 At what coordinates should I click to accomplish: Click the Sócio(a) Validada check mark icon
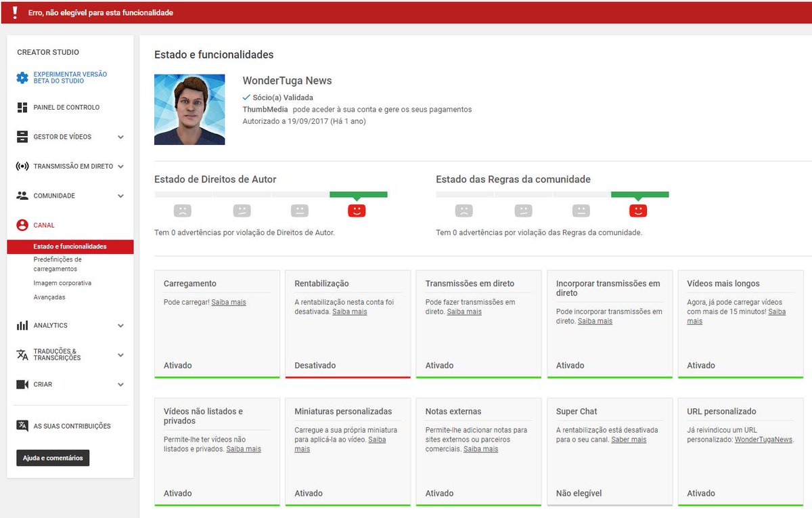point(246,98)
